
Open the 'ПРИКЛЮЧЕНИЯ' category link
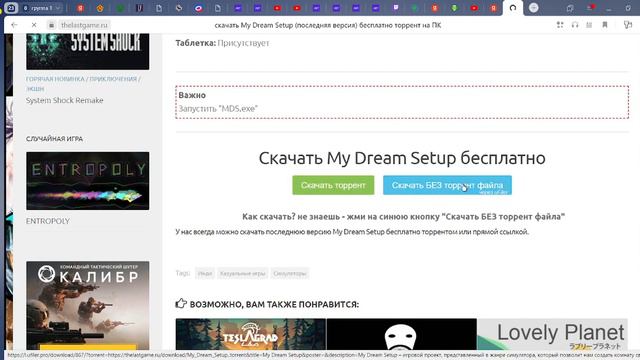[113, 79]
